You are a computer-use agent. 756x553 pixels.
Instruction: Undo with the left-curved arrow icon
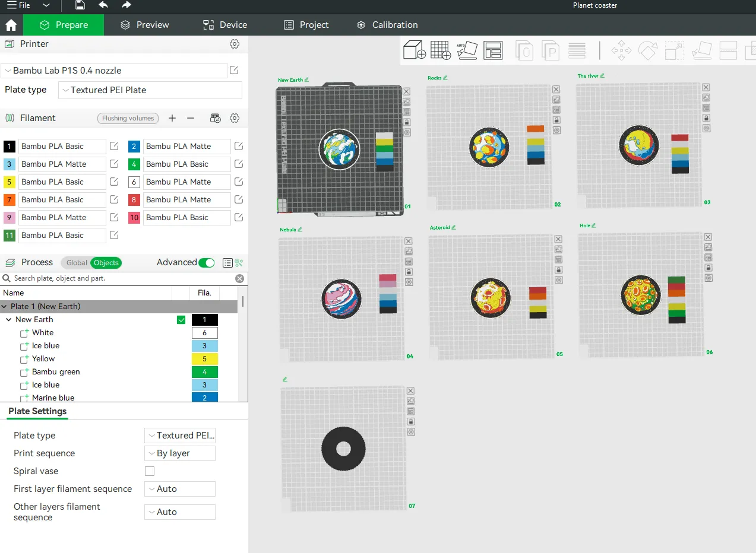(x=103, y=5)
